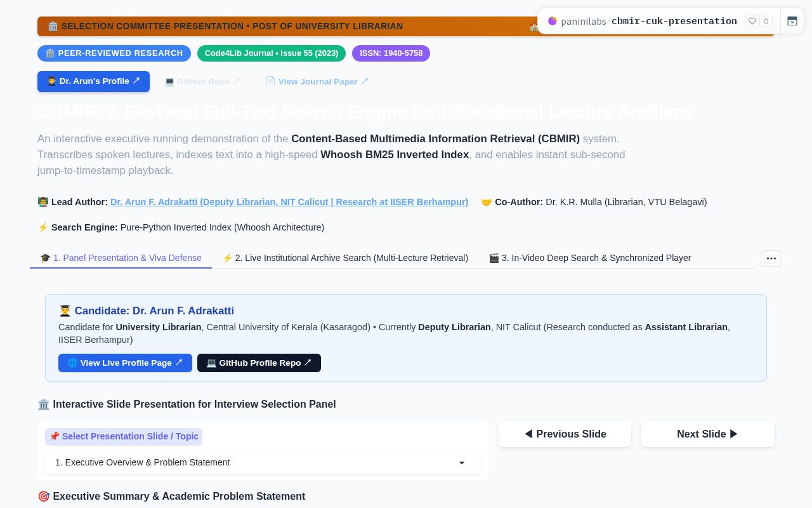Switch to Panel Presentation & Viva Defense tab
The width and height of the screenshot is (812, 508).
click(x=121, y=258)
